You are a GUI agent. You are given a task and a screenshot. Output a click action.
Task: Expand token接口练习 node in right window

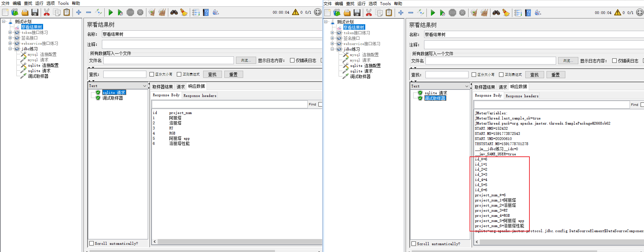[x=332, y=33]
